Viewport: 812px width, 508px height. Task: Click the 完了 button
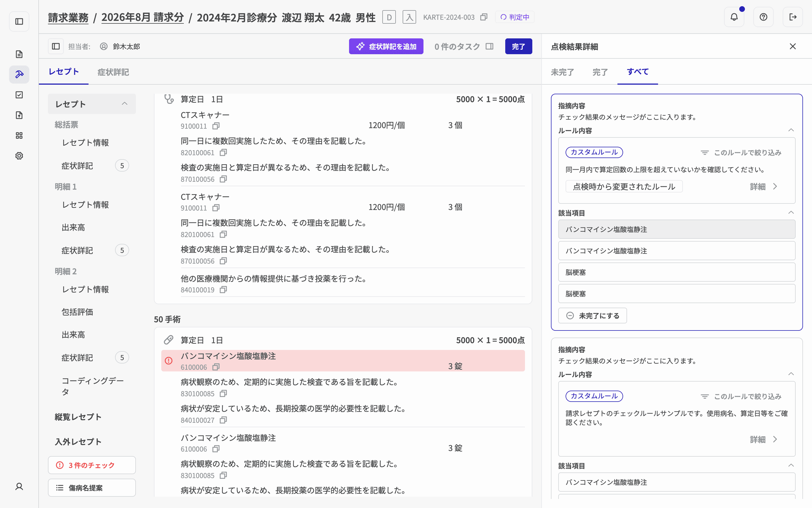point(518,46)
